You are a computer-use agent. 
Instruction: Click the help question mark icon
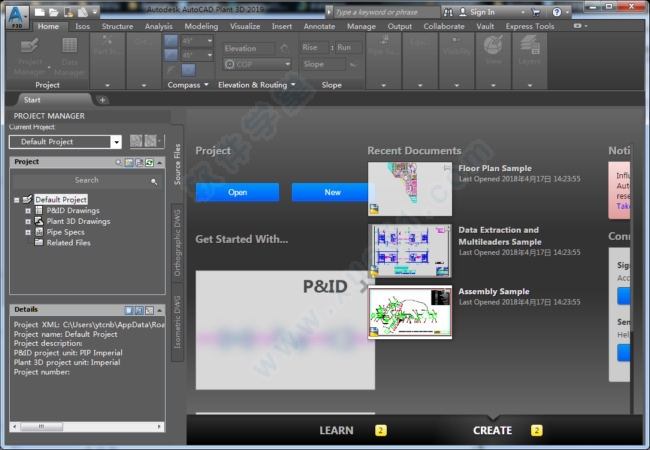point(557,12)
